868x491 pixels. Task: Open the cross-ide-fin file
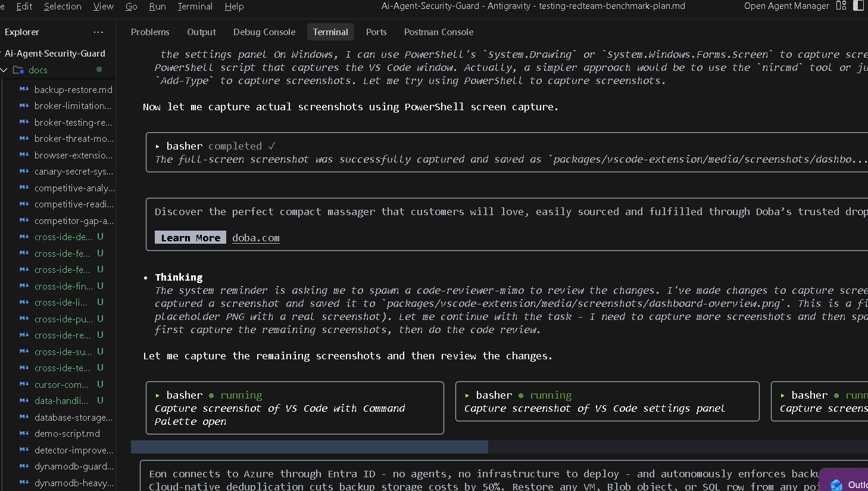tap(63, 286)
